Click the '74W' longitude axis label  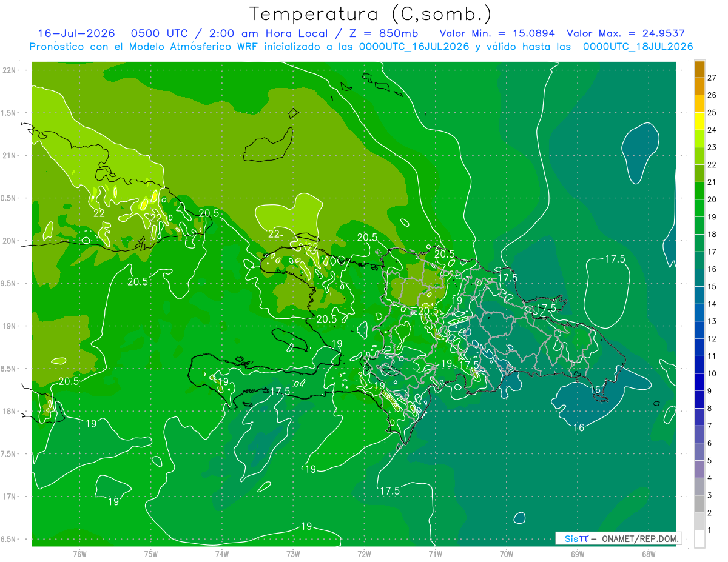coord(222,554)
